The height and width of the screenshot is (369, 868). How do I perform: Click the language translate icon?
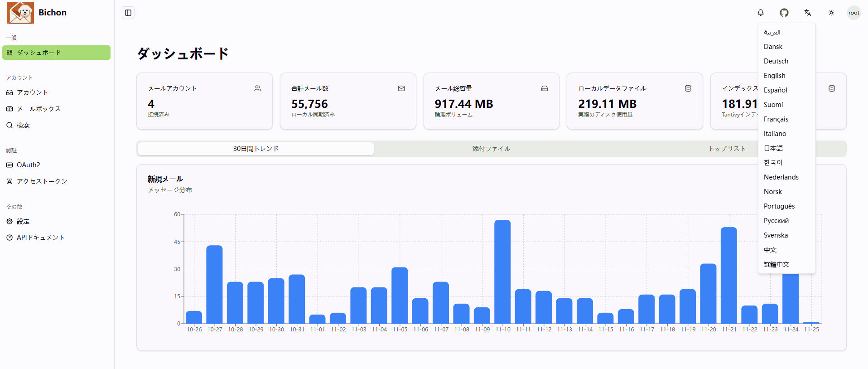coord(808,13)
